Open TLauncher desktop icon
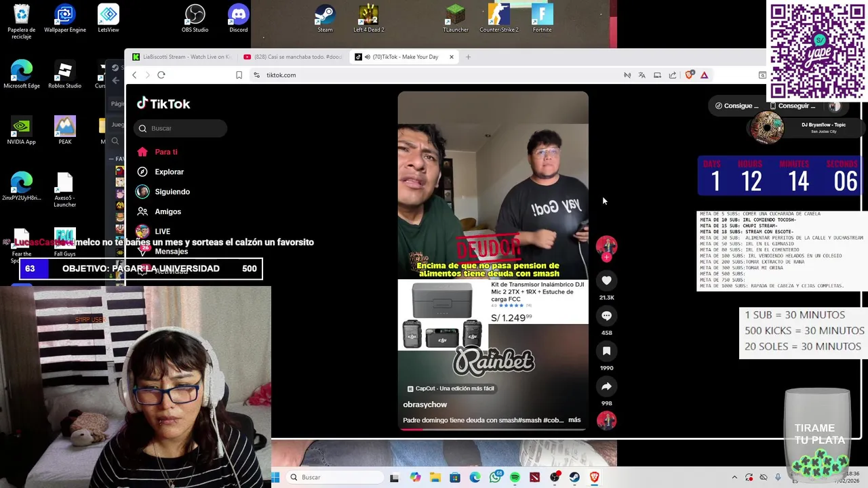The height and width of the screenshot is (488, 868). (x=456, y=18)
